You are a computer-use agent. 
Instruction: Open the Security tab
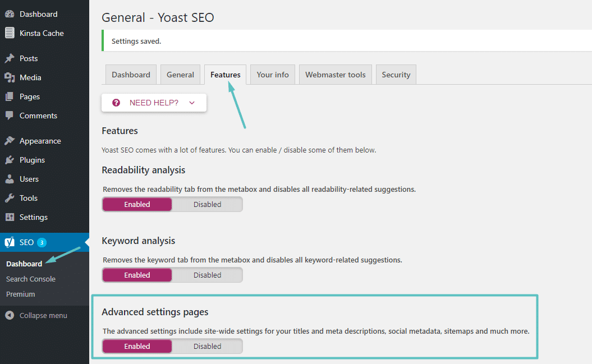coord(396,74)
